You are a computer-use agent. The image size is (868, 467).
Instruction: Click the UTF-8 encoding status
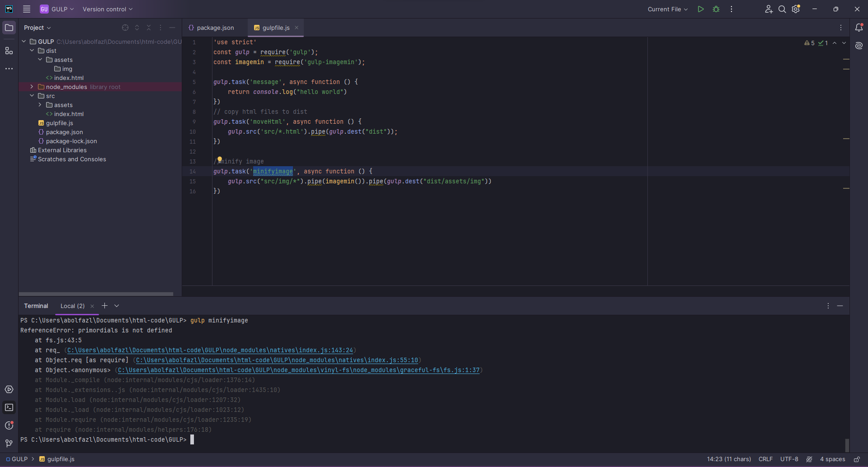[789, 459]
